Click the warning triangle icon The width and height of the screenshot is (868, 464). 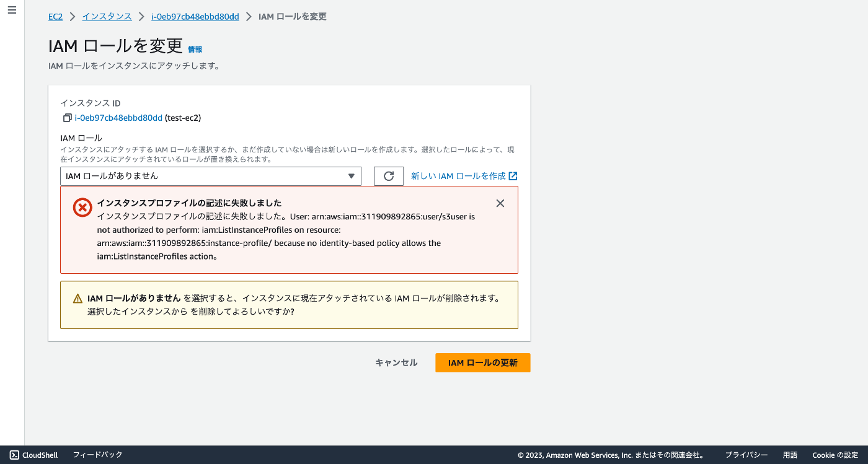point(77,299)
